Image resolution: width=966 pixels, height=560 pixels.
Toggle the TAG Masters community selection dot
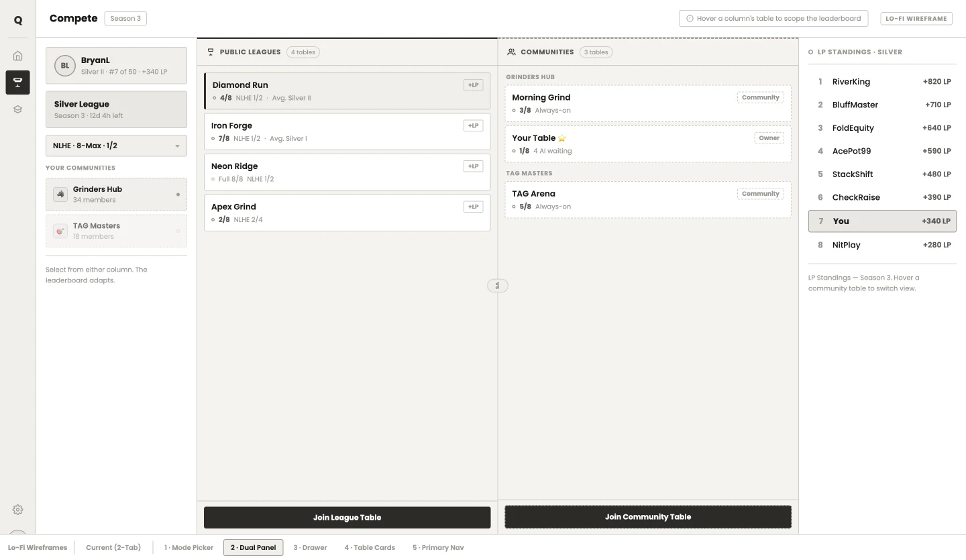coord(178,231)
